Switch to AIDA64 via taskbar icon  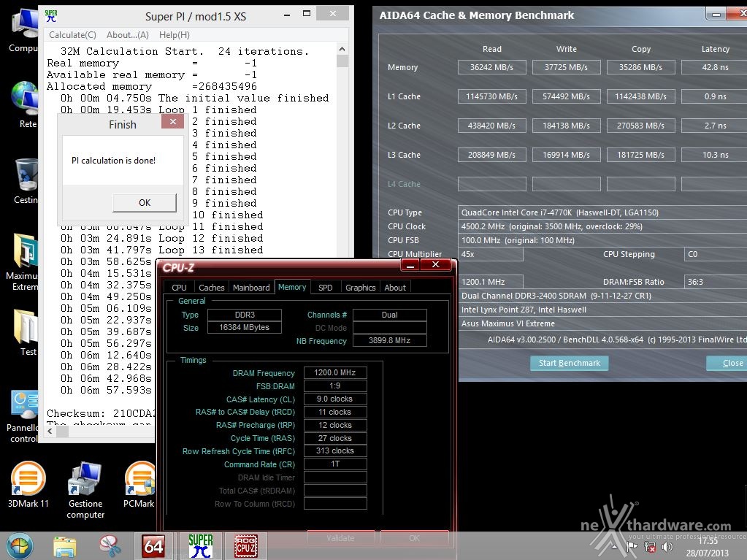click(x=153, y=545)
